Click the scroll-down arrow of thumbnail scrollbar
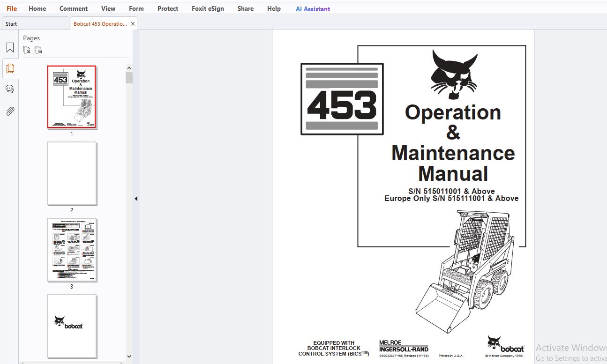 (129, 357)
